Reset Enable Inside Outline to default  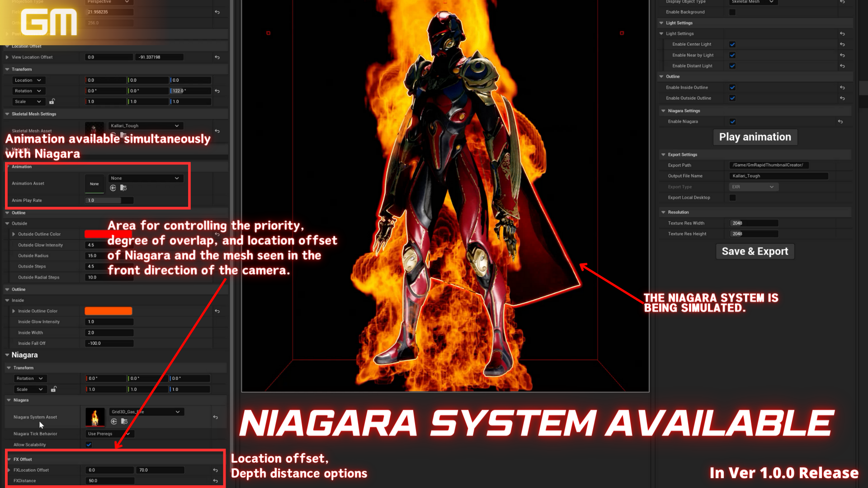(842, 88)
